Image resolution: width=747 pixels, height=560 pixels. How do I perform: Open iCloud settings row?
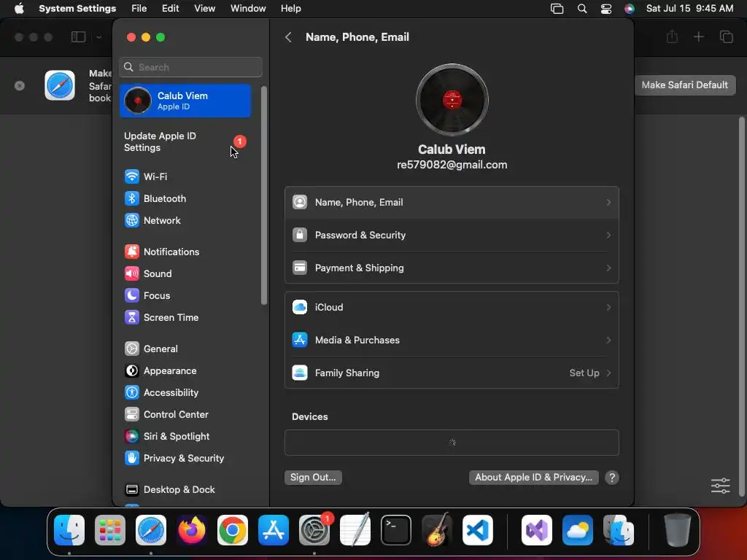pyautogui.click(x=452, y=307)
